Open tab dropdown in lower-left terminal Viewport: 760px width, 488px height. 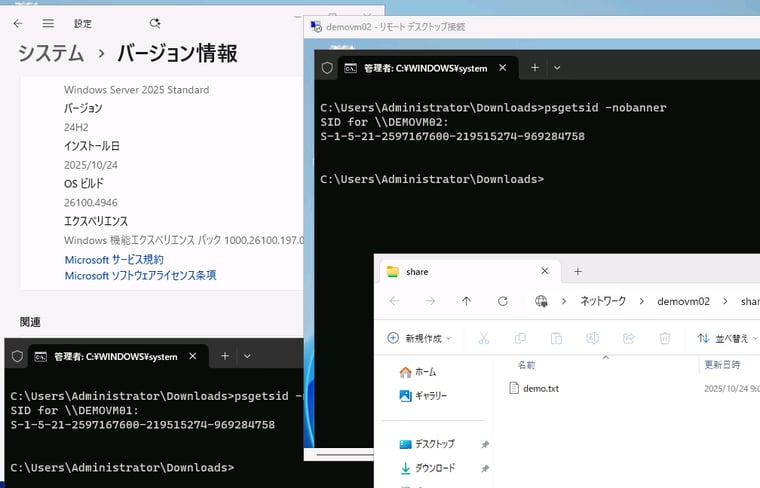pos(247,356)
